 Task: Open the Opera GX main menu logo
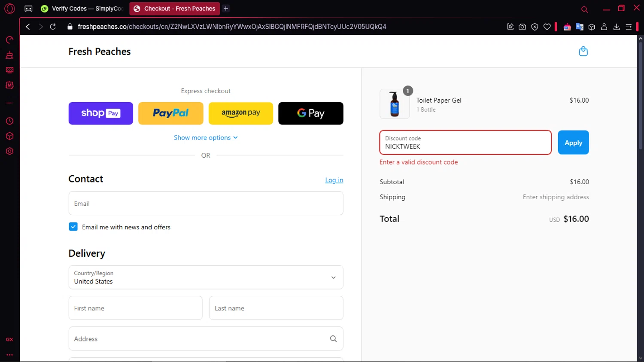(9, 9)
